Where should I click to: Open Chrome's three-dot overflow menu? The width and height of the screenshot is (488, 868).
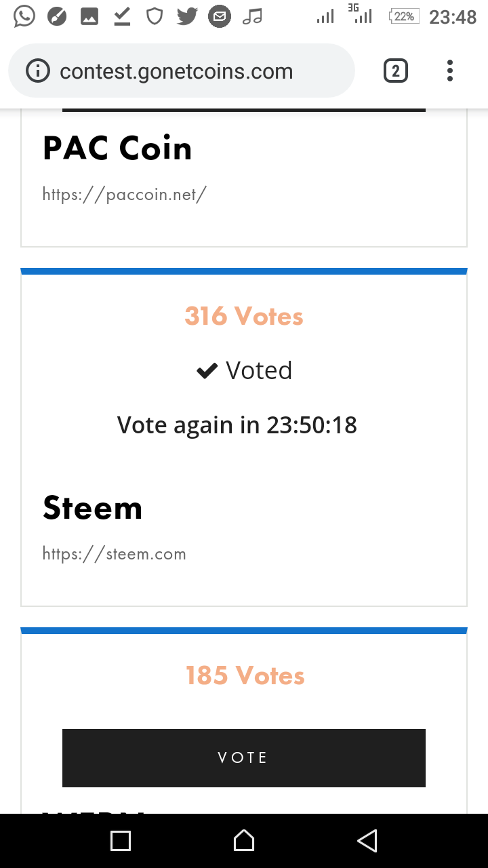[450, 71]
